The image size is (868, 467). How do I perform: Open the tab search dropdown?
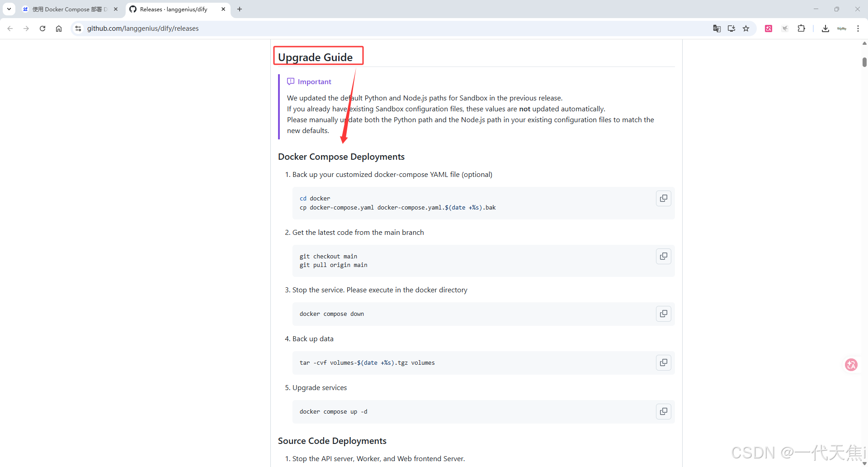(9, 9)
